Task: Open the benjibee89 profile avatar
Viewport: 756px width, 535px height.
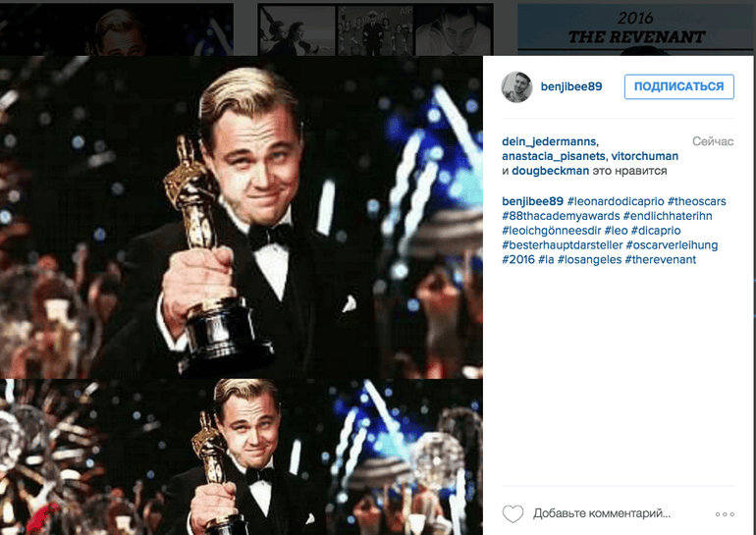Action: (x=516, y=87)
